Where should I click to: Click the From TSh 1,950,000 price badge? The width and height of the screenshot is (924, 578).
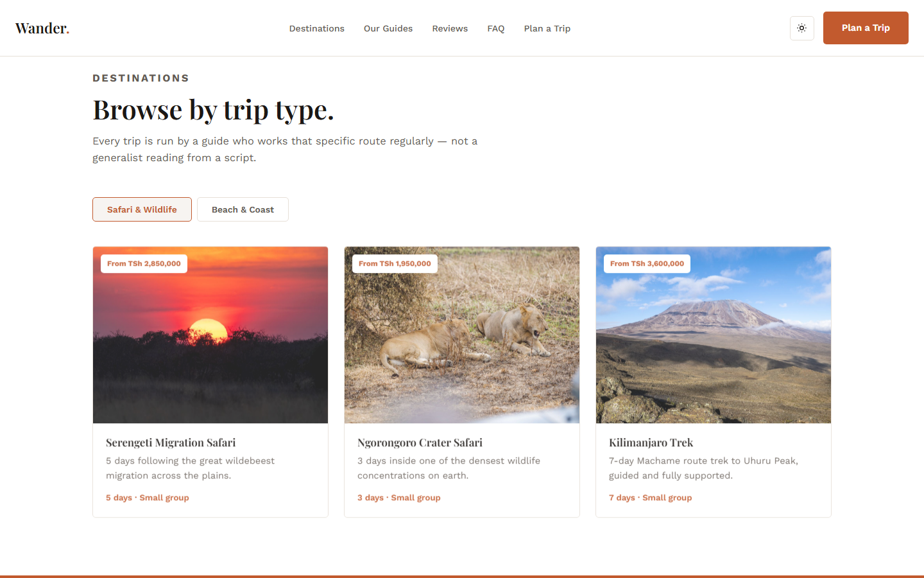tap(395, 263)
